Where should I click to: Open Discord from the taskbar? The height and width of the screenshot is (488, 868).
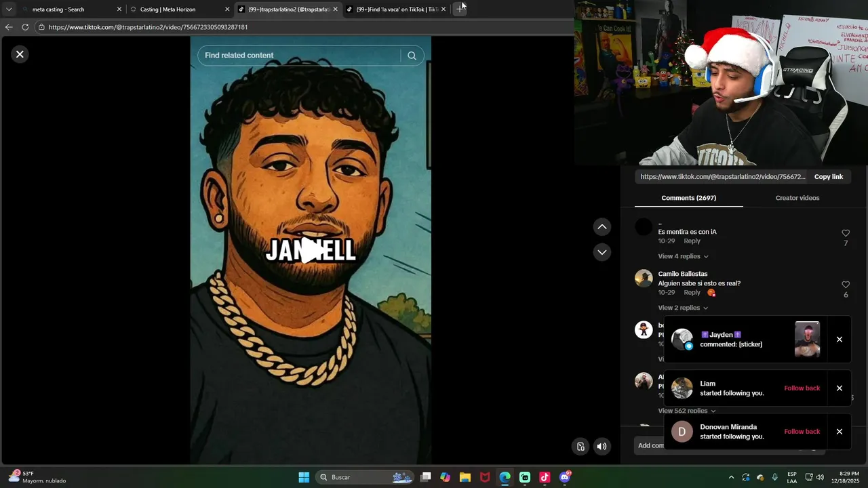click(x=565, y=477)
